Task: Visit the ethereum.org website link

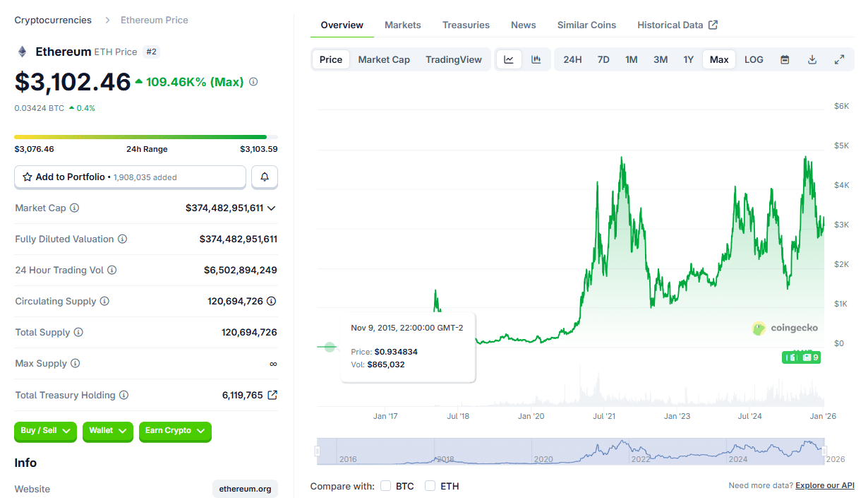Action: (x=245, y=488)
